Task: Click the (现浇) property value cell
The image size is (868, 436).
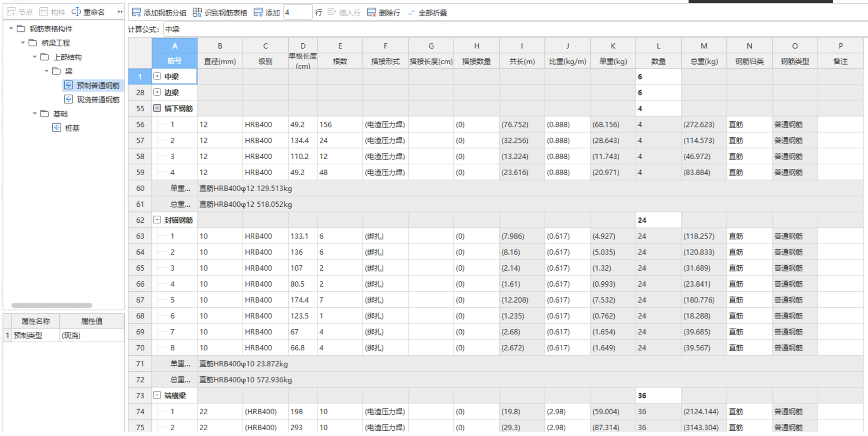Action: (92, 335)
